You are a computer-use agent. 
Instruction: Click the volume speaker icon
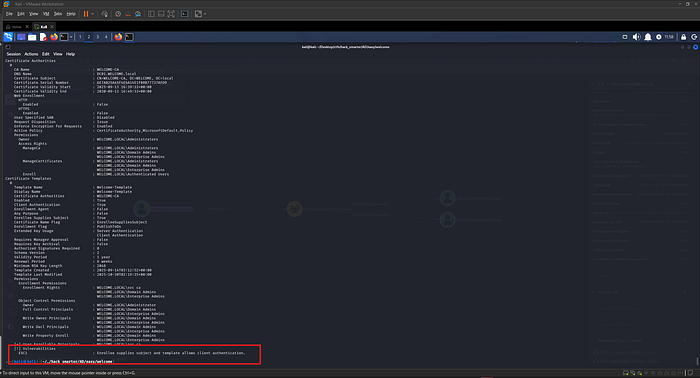636,37
